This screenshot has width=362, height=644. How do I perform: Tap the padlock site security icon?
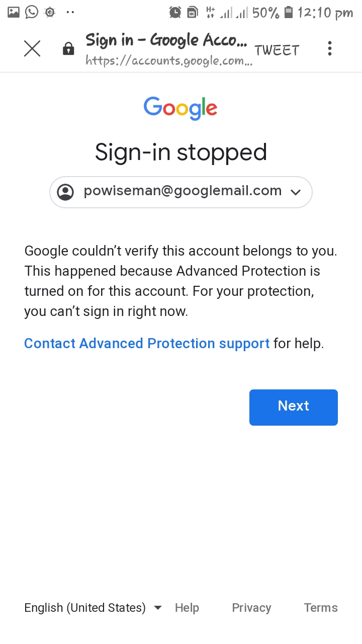(x=68, y=49)
